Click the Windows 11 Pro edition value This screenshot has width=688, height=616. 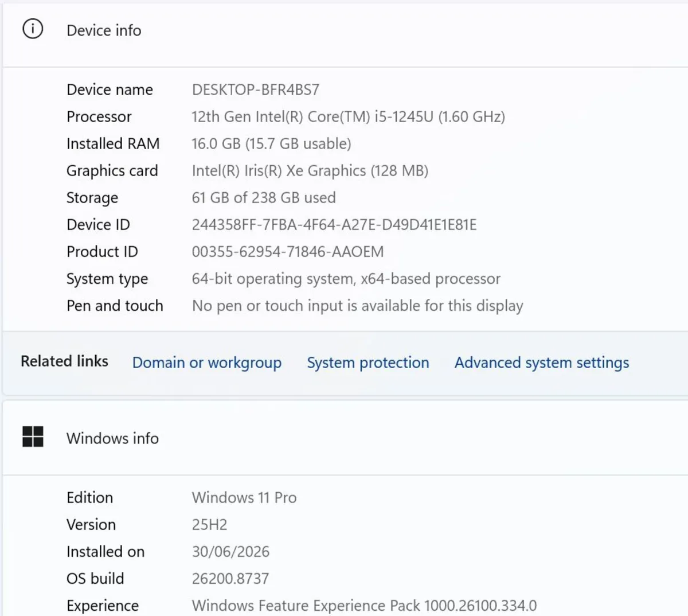point(244,497)
